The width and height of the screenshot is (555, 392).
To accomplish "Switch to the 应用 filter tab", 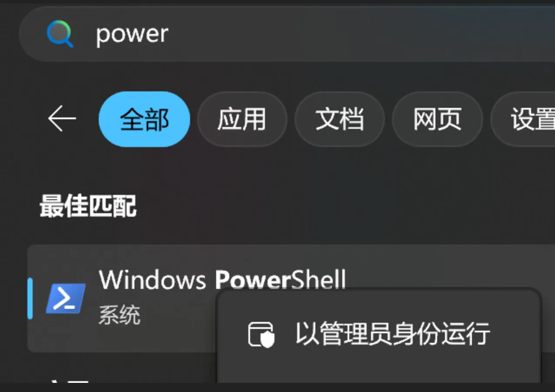I will (x=242, y=119).
